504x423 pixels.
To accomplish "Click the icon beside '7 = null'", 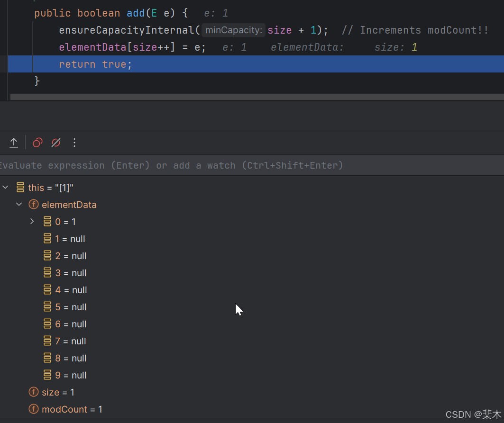I will pyautogui.click(x=47, y=341).
